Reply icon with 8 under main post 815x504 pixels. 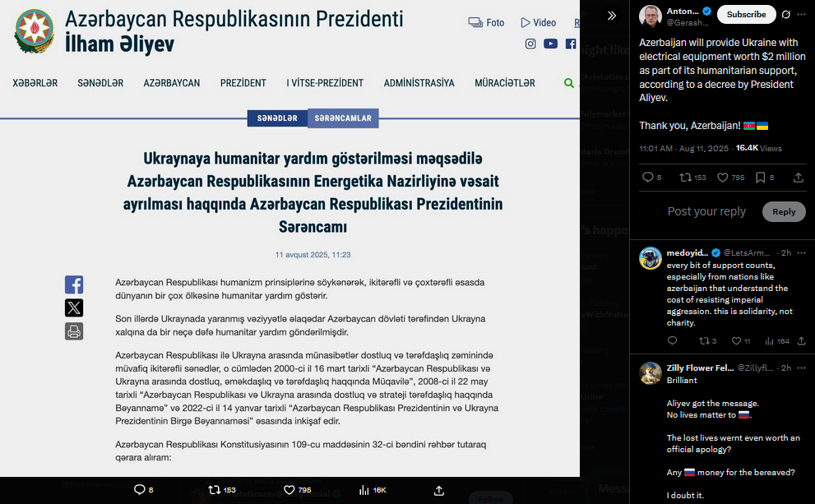pos(652,178)
